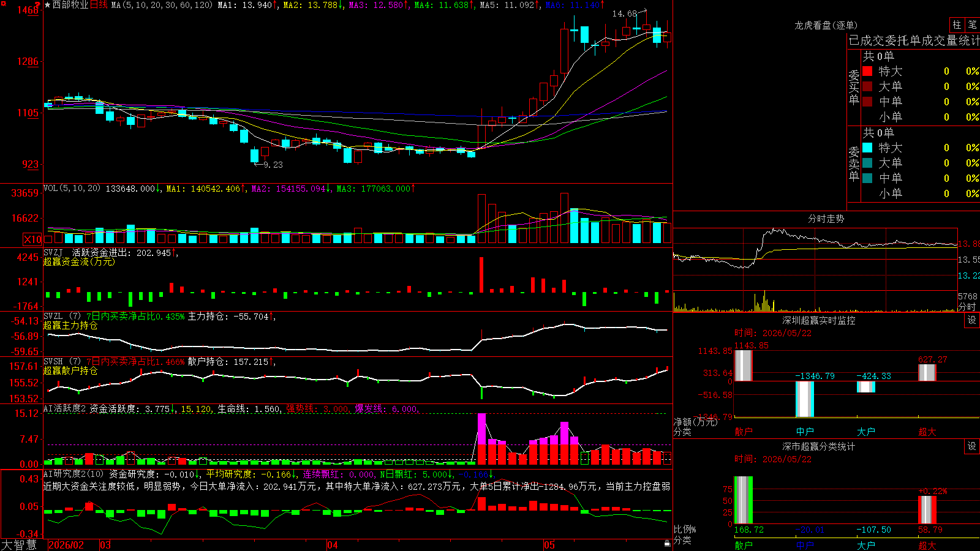The image size is (980, 551).
Task: Switch 龙虎看盘 to 柱 (bar) view
Action: 957,24
